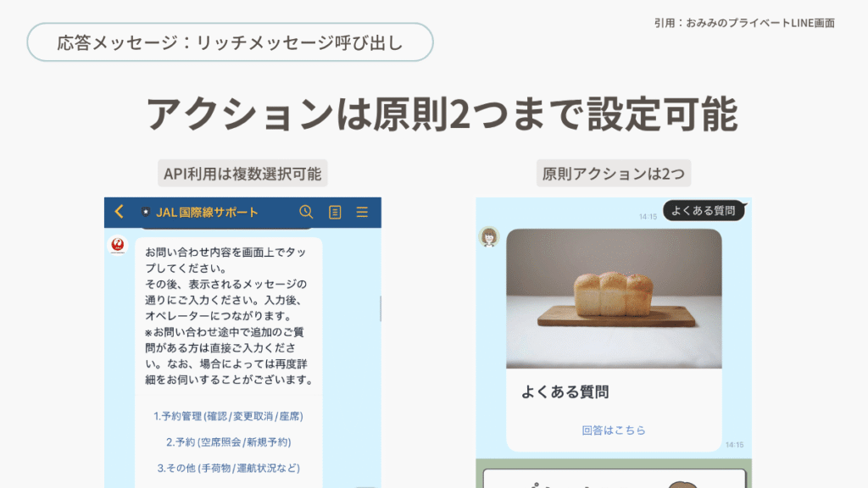The image size is (868, 488).
Task: Click the bread loaf image
Action: tap(614, 299)
